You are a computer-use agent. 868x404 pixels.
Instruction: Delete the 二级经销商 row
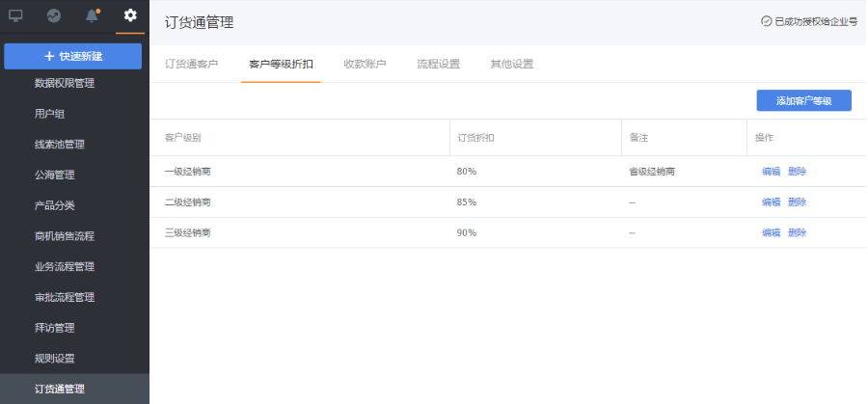point(798,202)
